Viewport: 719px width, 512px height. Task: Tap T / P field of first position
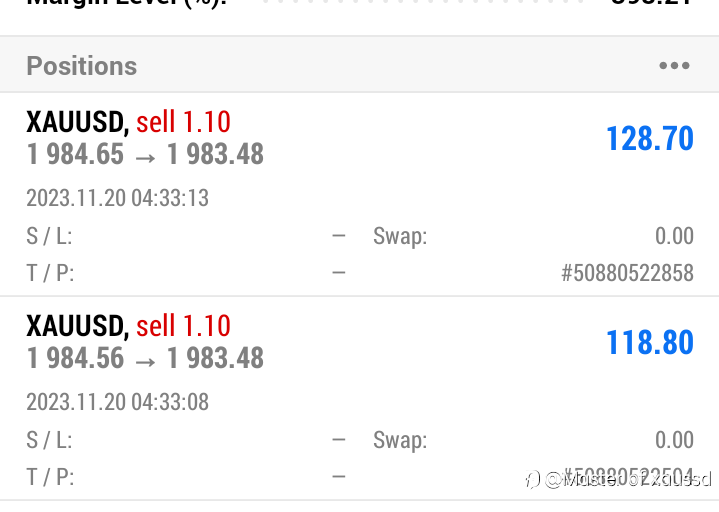point(186,273)
